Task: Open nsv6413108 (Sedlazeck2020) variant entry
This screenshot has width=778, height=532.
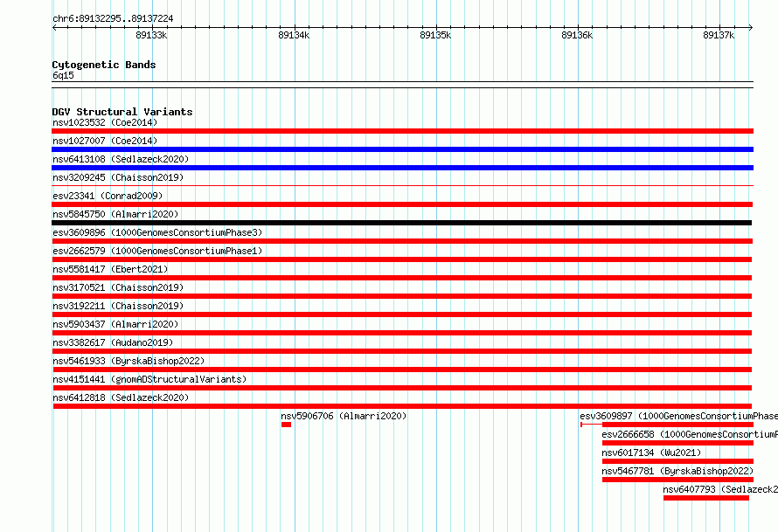Action: (121, 159)
